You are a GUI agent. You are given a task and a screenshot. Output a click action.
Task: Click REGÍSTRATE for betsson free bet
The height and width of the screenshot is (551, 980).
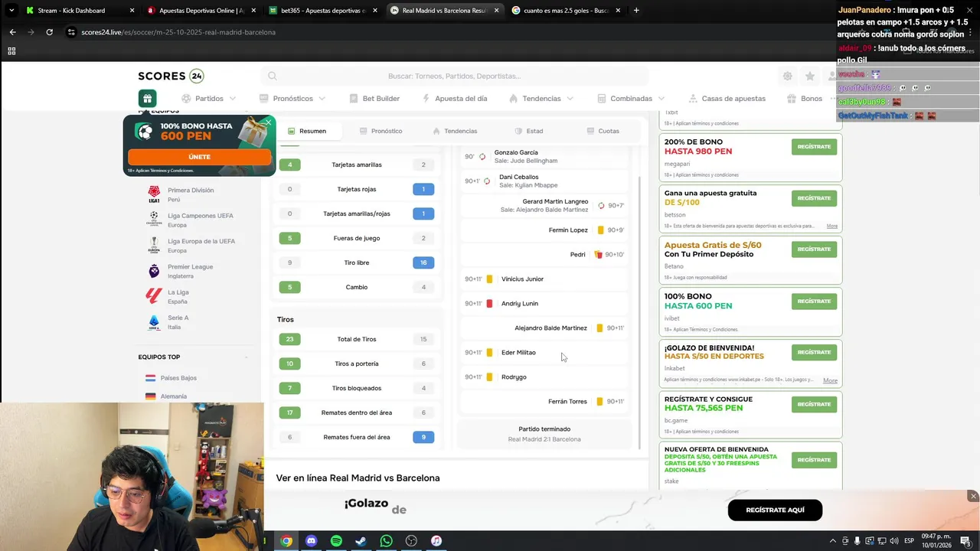(x=814, y=197)
